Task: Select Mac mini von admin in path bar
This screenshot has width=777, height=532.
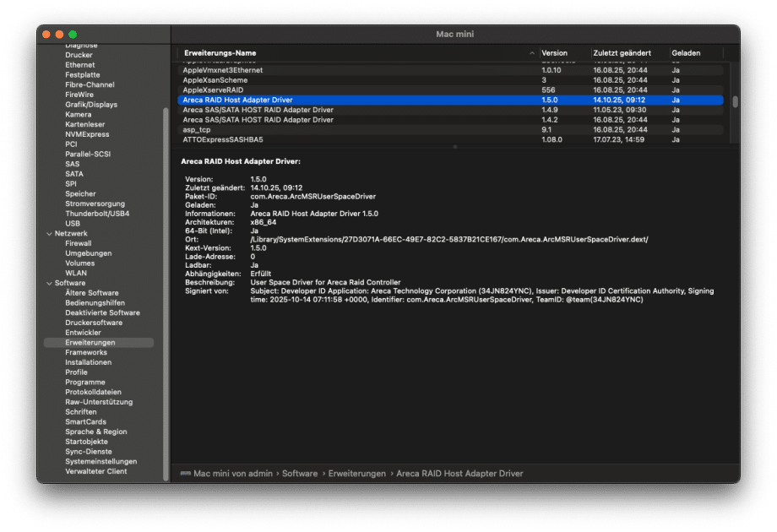Action: [x=233, y=474]
